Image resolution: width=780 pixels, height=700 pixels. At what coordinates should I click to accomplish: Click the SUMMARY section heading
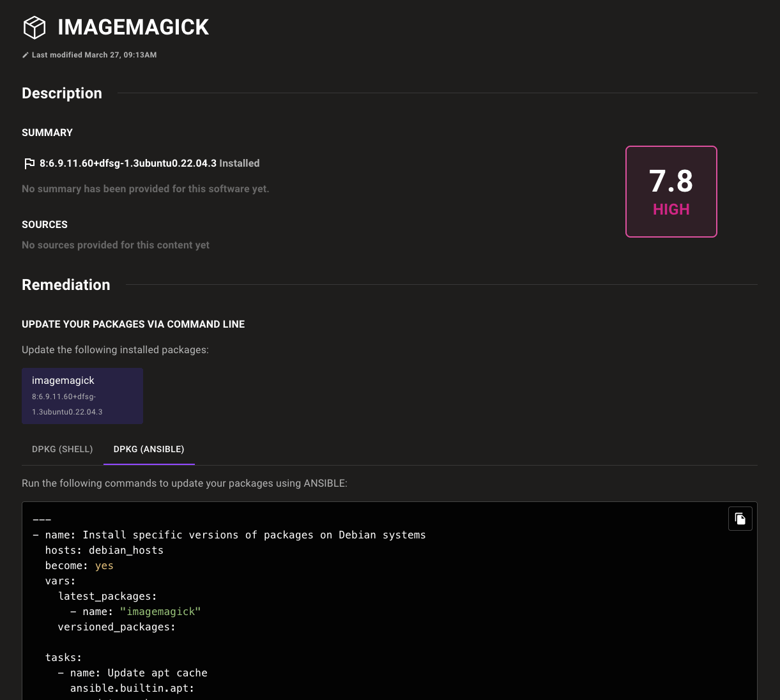[x=47, y=132]
